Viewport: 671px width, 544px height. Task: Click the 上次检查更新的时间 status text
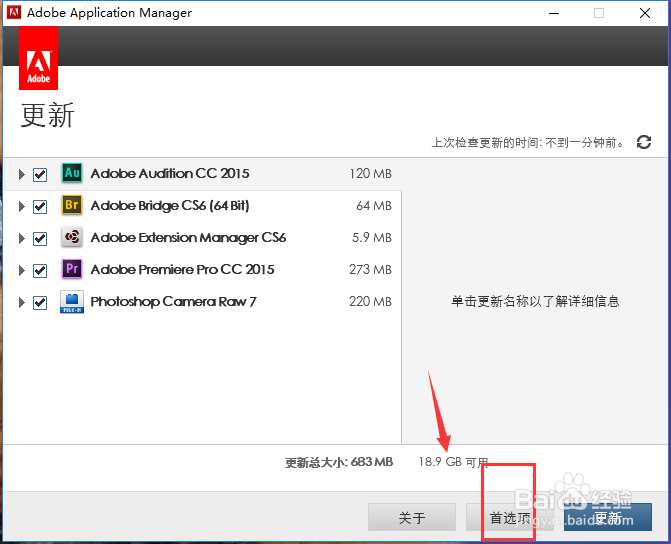tap(528, 143)
